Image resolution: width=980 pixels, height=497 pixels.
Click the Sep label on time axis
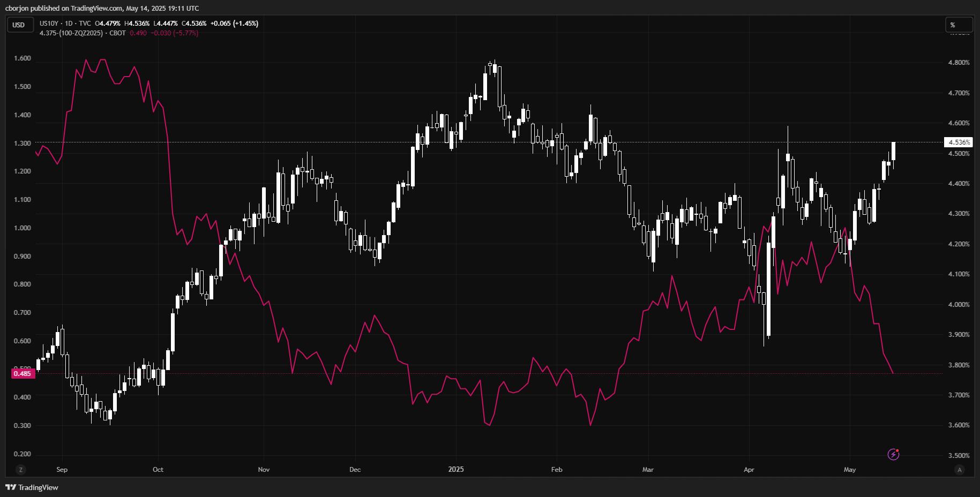[62, 470]
